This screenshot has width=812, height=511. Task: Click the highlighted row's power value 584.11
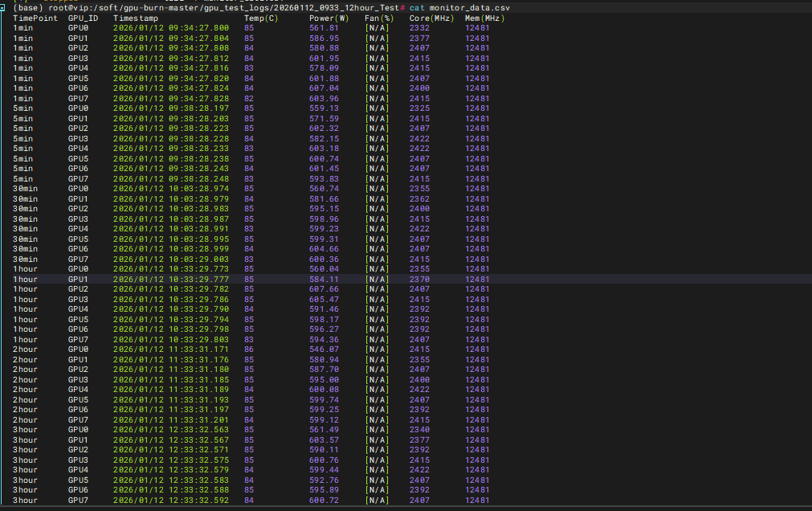tap(324, 279)
